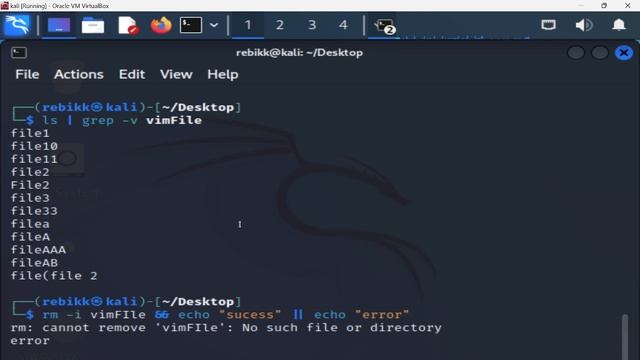Restore down the VirtualBox window
This screenshot has width=640, height=360.
pyautogui.click(x=604, y=5)
